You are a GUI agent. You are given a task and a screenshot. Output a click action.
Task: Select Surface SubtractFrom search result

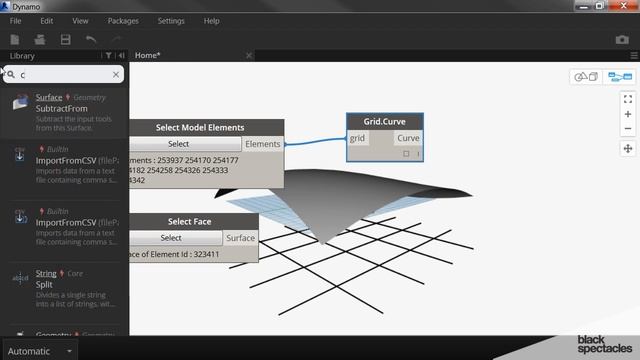(64, 113)
